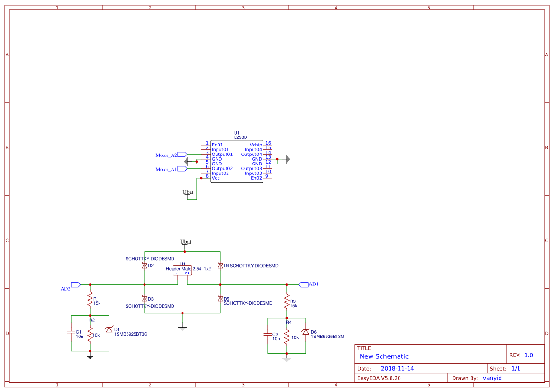Viewport: 554px width, 392px height.
Task: Select Zener diode D1 1SMB5925BT3G
Action: tap(109, 329)
